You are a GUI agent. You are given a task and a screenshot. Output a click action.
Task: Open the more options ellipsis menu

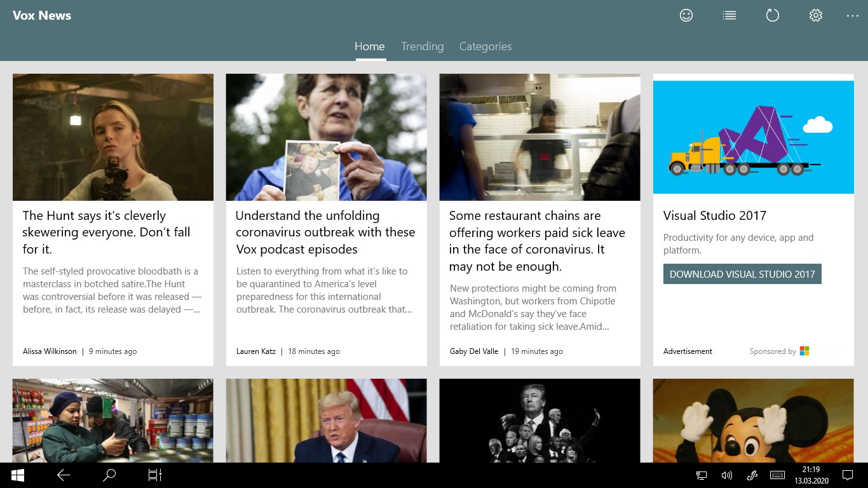pyautogui.click(x=853, y=15)
